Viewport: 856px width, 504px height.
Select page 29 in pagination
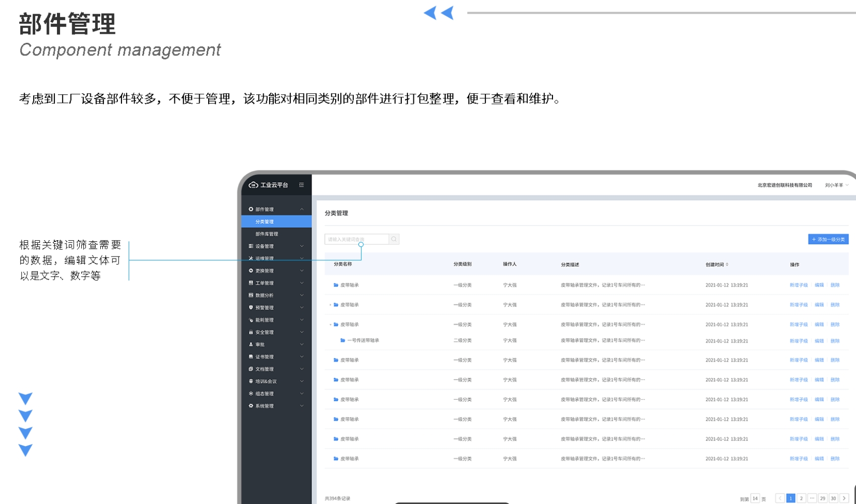point(822,498)
